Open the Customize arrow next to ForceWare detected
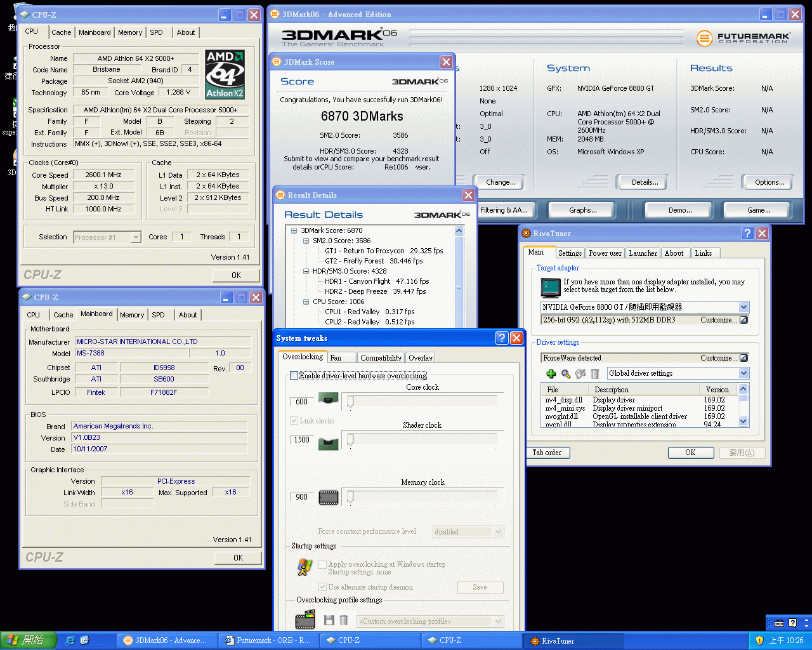This screenshot has height=650, width=812. 743,358
